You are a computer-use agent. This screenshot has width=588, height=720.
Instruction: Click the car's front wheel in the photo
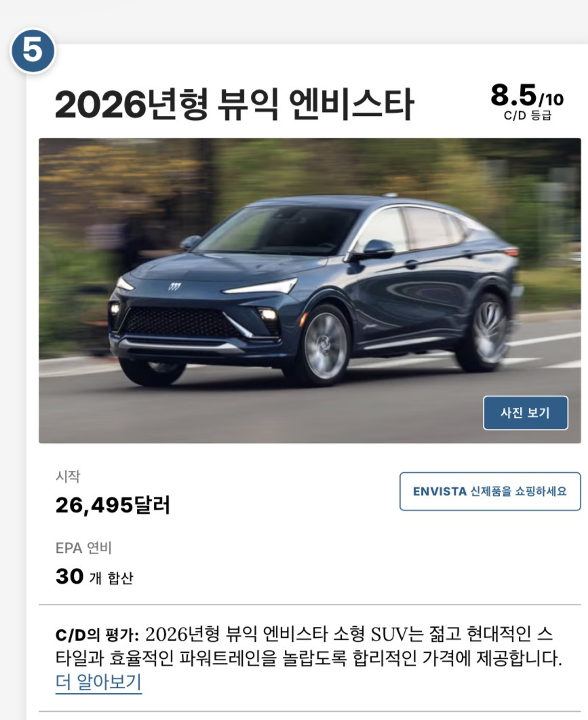(x=325, y=345)
